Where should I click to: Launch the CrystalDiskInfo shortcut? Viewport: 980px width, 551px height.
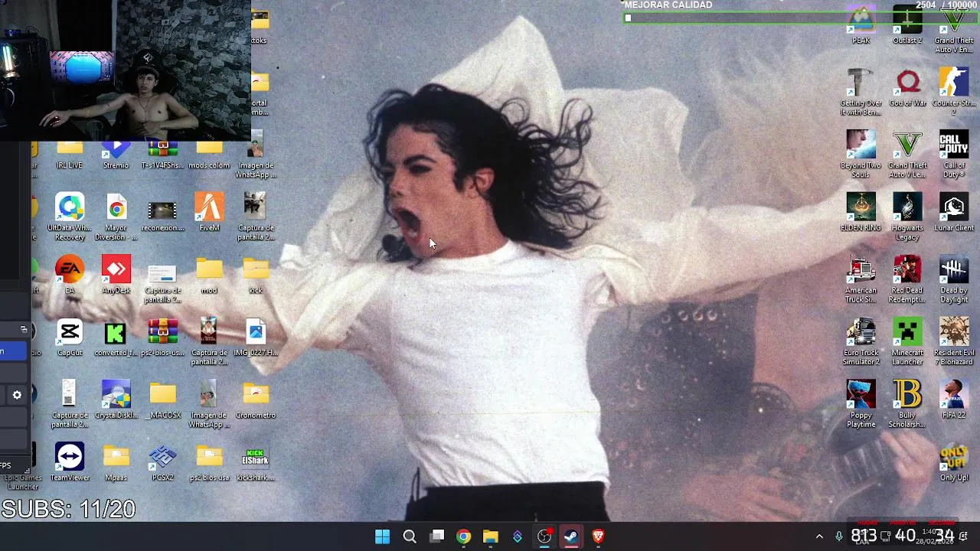(x=116, y=399)
